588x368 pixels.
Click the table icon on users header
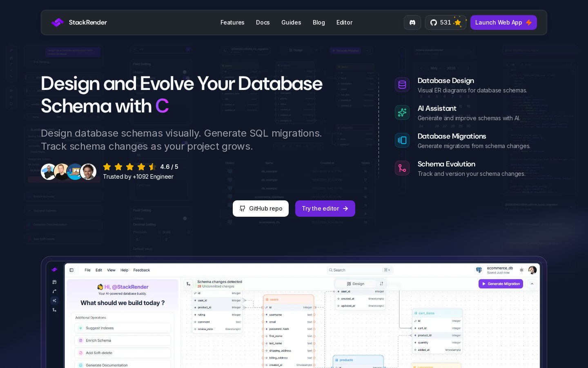tap(267, 300)
